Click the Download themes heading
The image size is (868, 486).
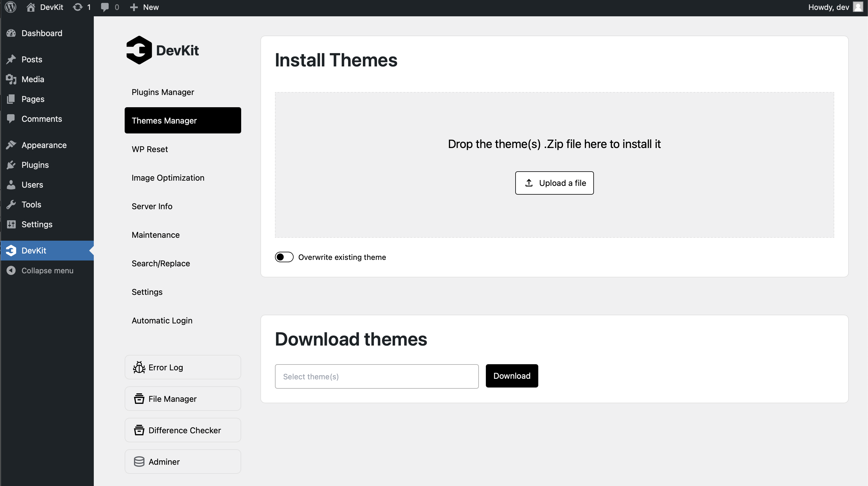(x=351, y=339)
